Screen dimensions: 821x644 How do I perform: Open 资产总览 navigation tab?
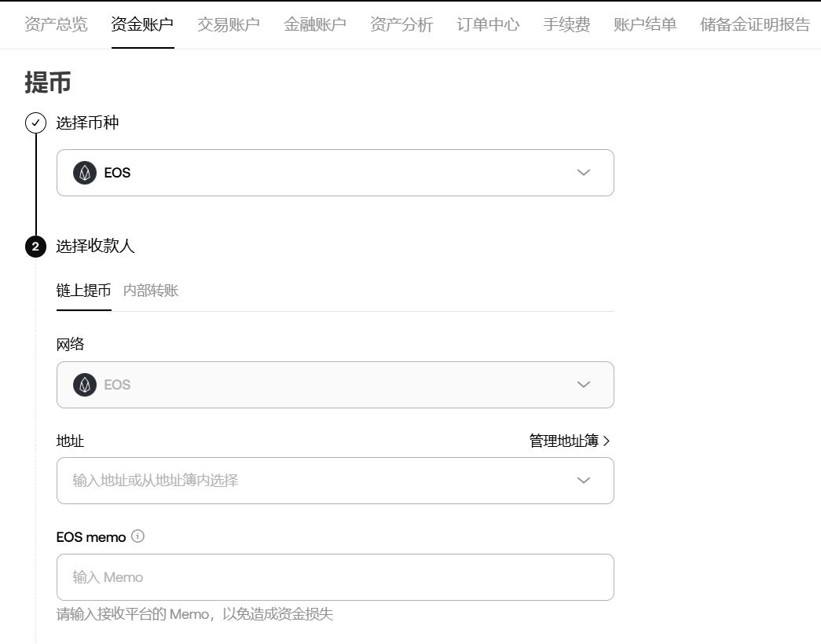tap(56, 24)
